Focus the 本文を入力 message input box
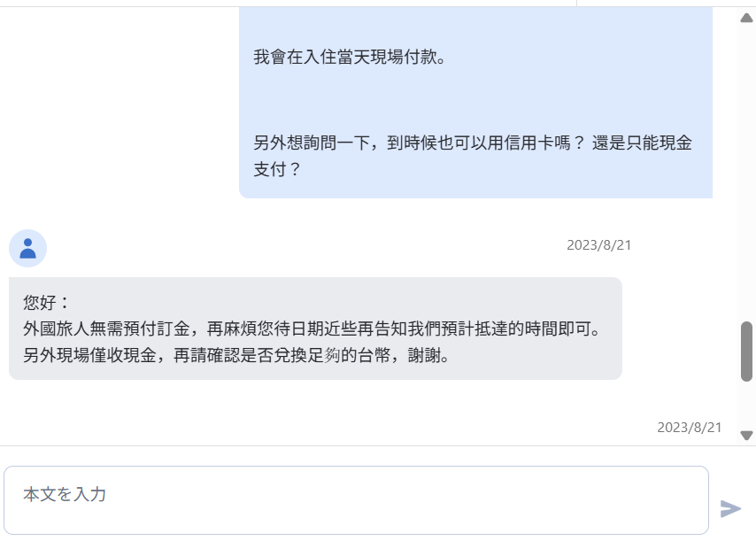The width and height of the screenshot is (756, 541). [356, 500]
